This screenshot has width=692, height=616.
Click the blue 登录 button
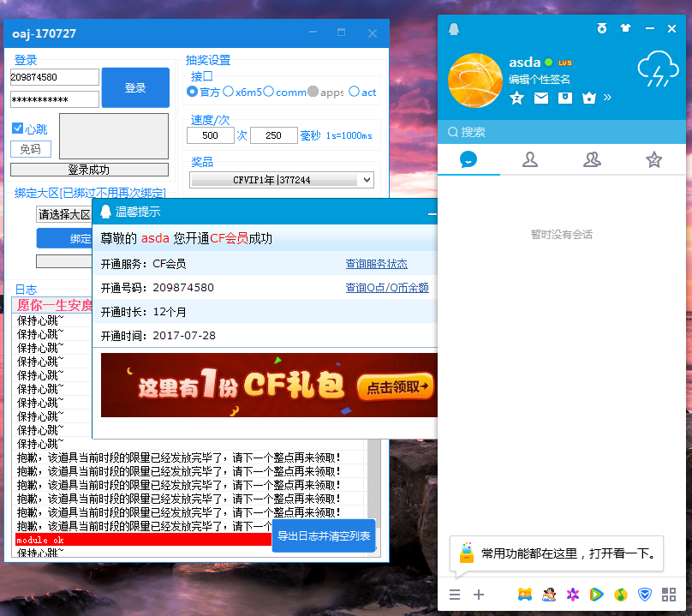click(x=135, y=88)
